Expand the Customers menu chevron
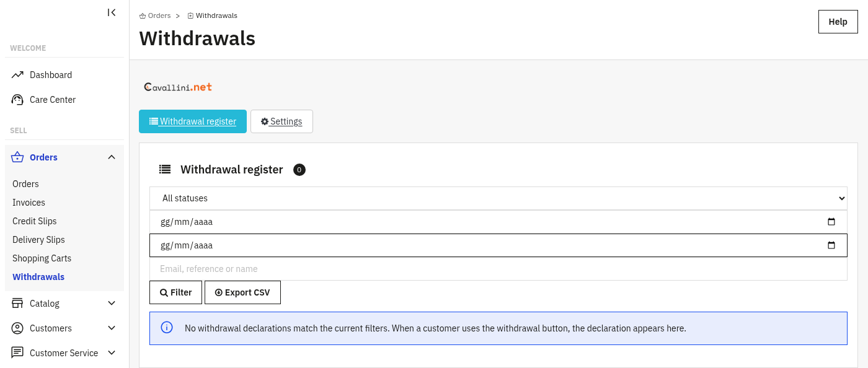This screenshot has height=368, width=868. pos(112,328)
